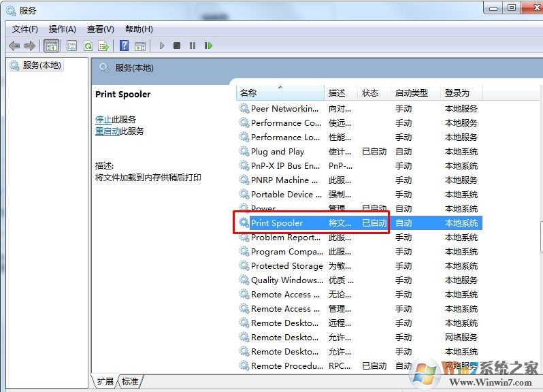Click the Export List toolbar icon
This screenshot has width=543, height=392.
coord(103,46)
